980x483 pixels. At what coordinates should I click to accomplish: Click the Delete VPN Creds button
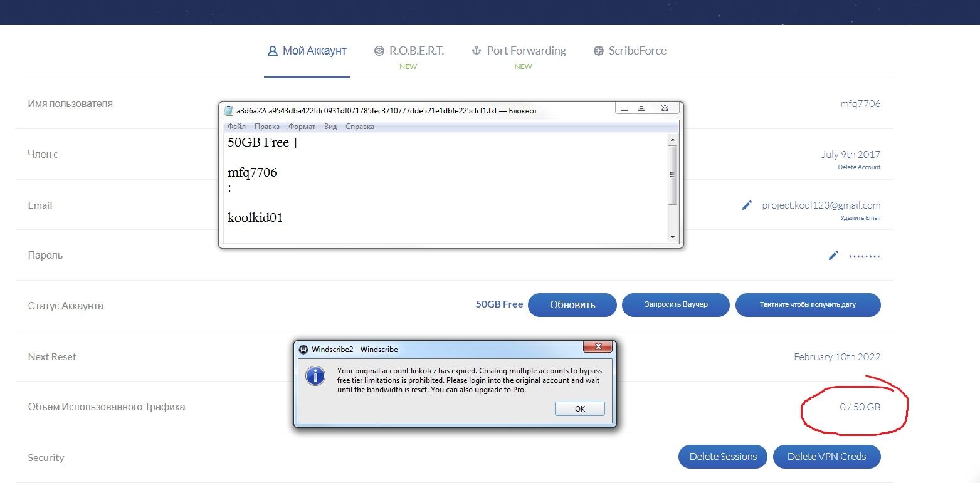pyautogui.click(x=826, y=457)
